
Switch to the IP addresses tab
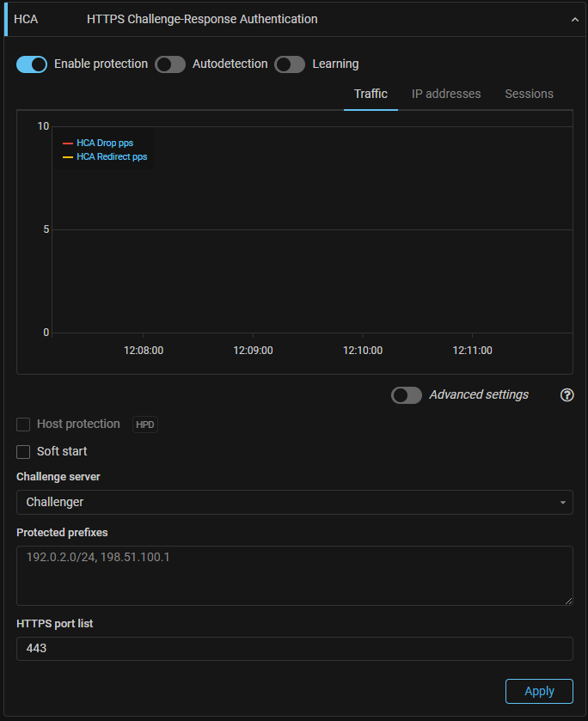click(446, 94)
